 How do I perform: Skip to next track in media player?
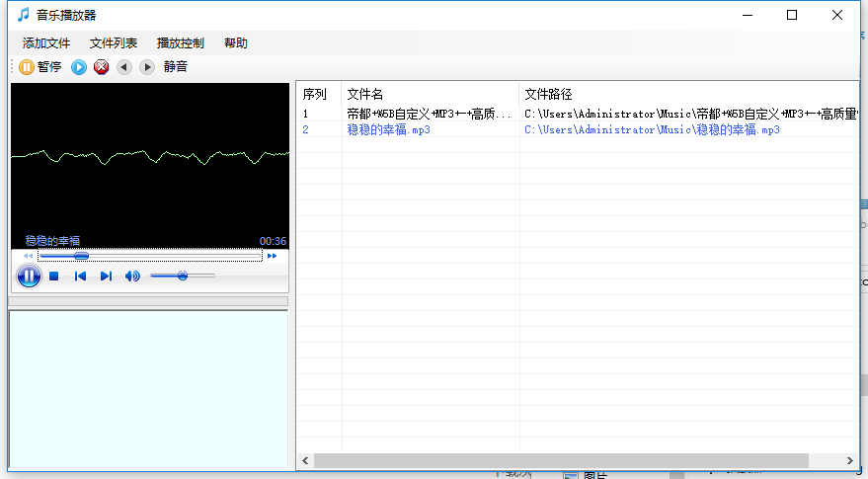(x=106, y=276)
